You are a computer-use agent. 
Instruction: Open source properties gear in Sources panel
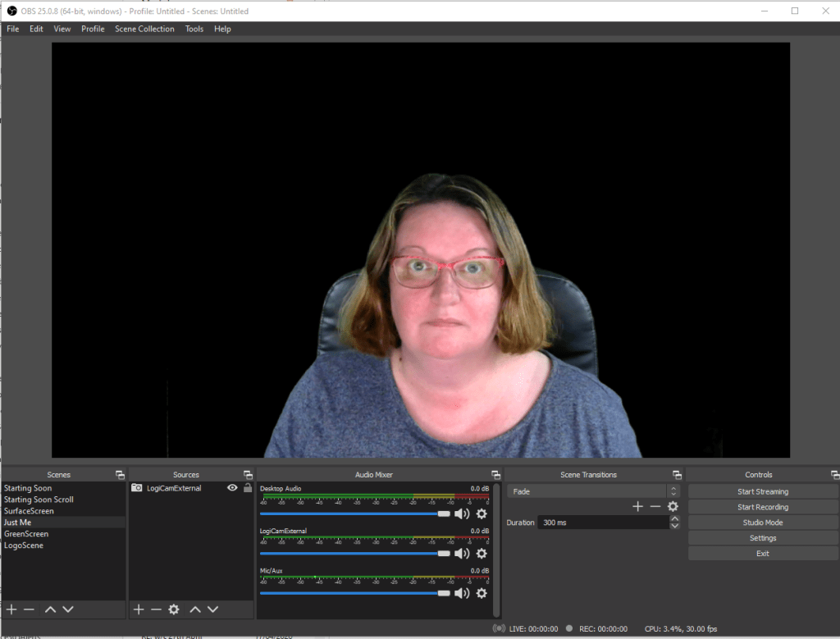coord(174,609)
